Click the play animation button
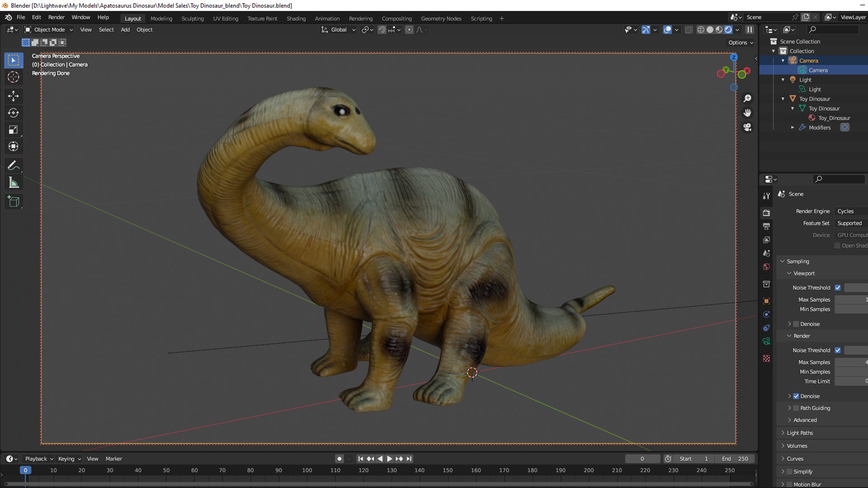Image resolution: width=868 pixels, height=488 pixels. tap(389, 459)
